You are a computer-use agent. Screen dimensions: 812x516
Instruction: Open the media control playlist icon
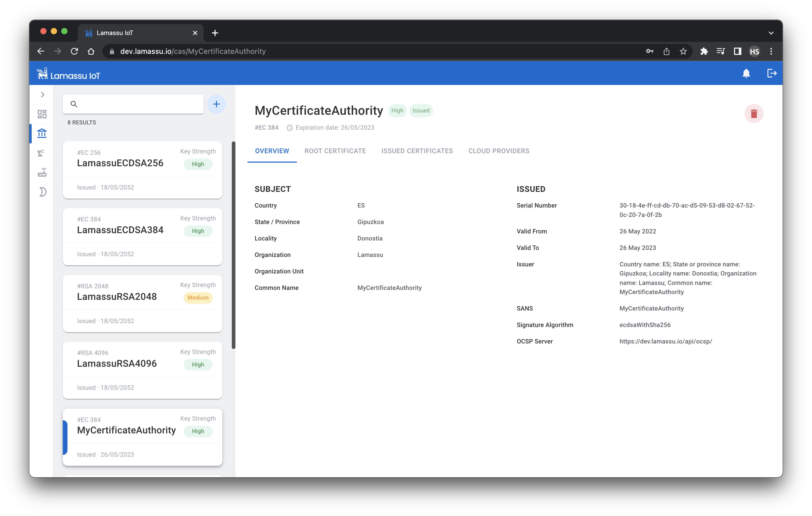click(721, 51)
